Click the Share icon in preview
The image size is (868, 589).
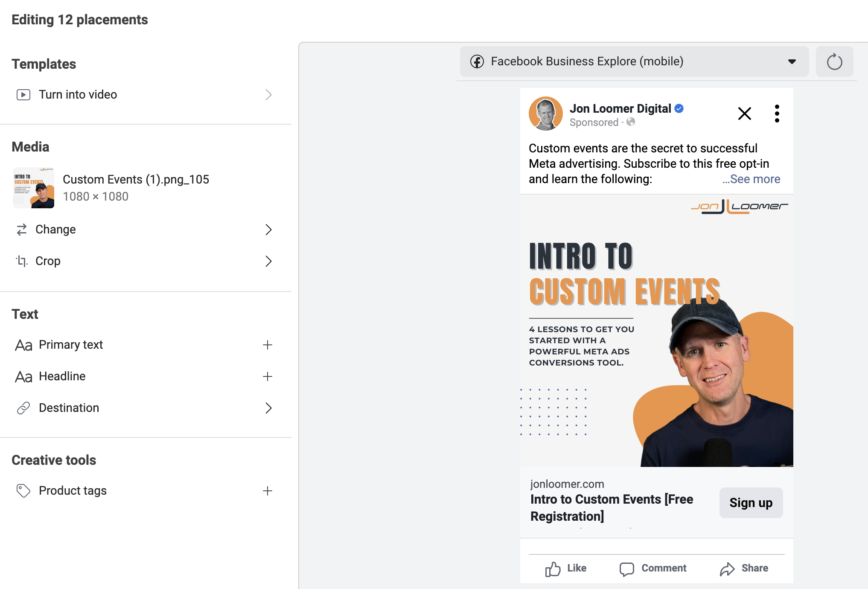[727, 568]
